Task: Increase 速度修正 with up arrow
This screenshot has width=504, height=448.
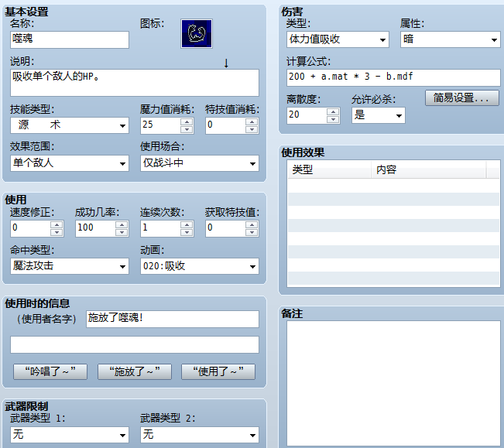Action: coord(57,224)
